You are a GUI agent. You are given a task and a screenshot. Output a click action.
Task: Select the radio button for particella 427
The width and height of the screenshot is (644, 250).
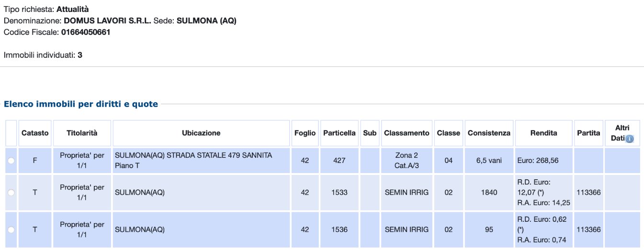click(11, 162)
